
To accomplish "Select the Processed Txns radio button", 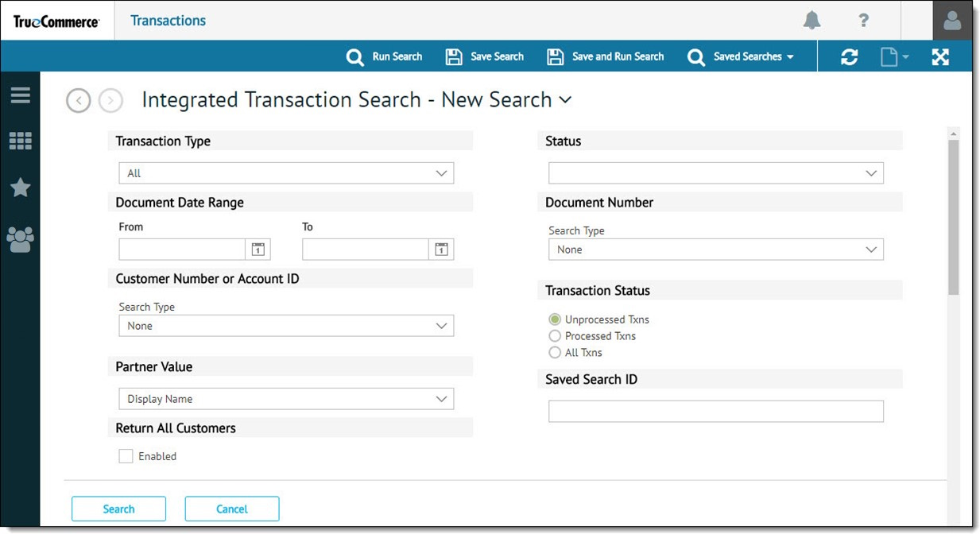I will coord(555,336).
